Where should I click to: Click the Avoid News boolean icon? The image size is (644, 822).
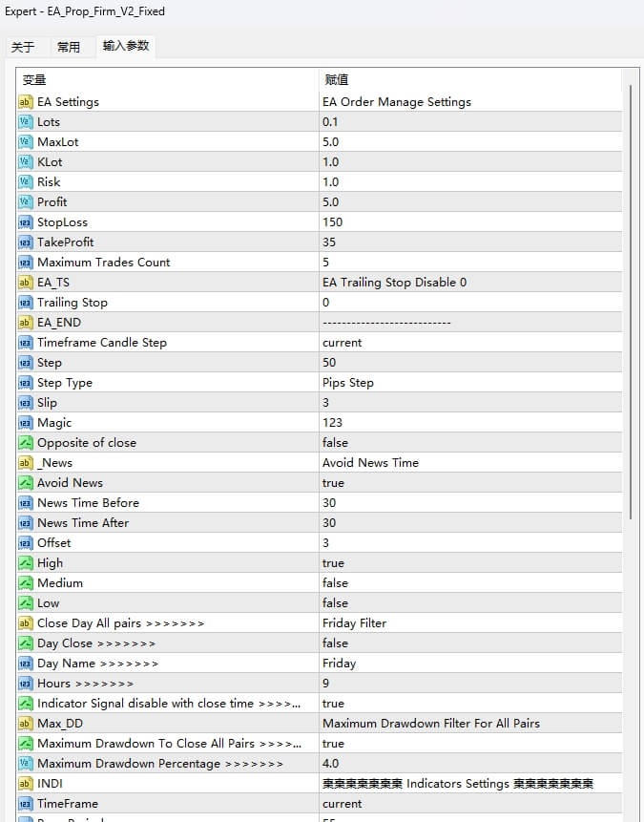tap(26, 483)
